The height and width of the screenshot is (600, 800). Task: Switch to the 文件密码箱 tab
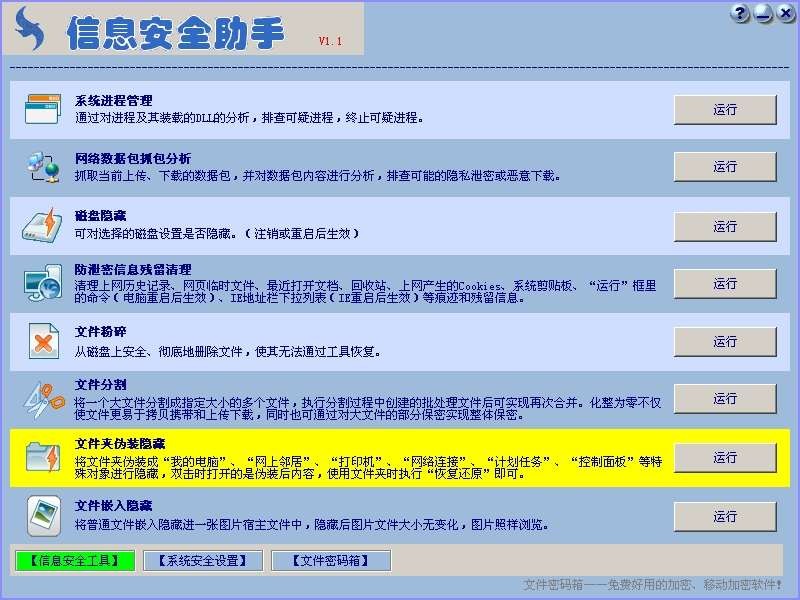330,561
